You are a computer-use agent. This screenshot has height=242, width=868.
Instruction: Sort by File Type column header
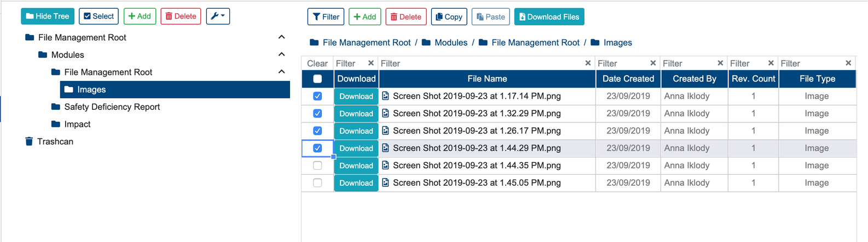coord(817,79)
